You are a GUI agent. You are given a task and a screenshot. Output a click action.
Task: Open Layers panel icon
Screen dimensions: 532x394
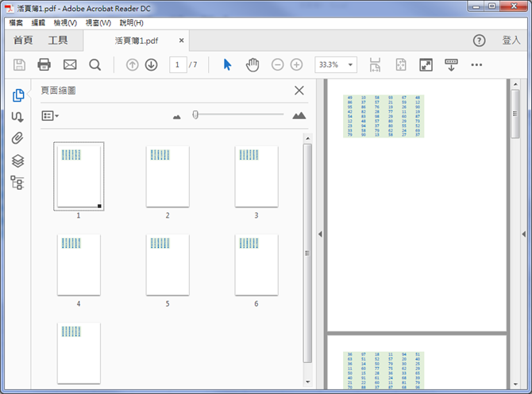(x=17, y=161)
